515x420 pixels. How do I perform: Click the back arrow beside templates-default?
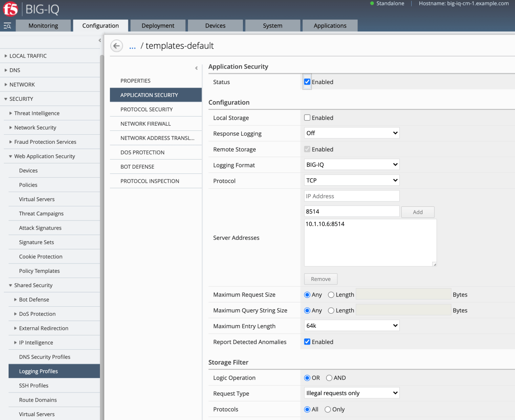pos(117,45)
